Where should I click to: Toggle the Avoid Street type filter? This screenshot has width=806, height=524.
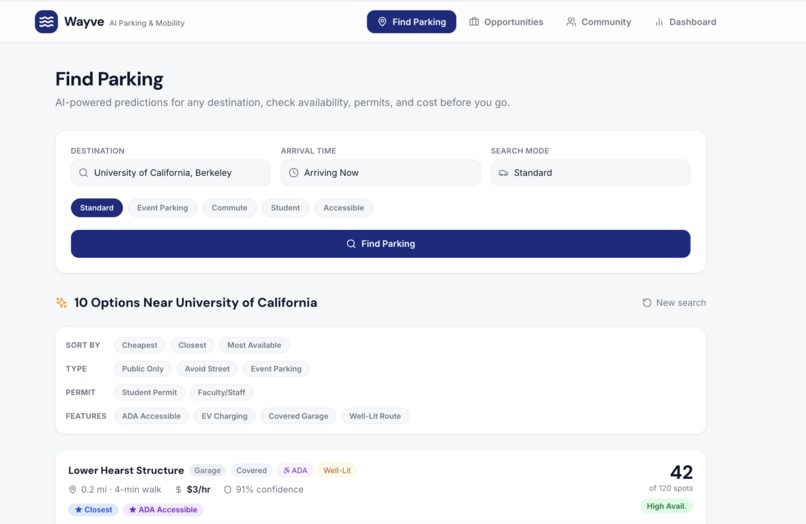[x=207, y=369]
